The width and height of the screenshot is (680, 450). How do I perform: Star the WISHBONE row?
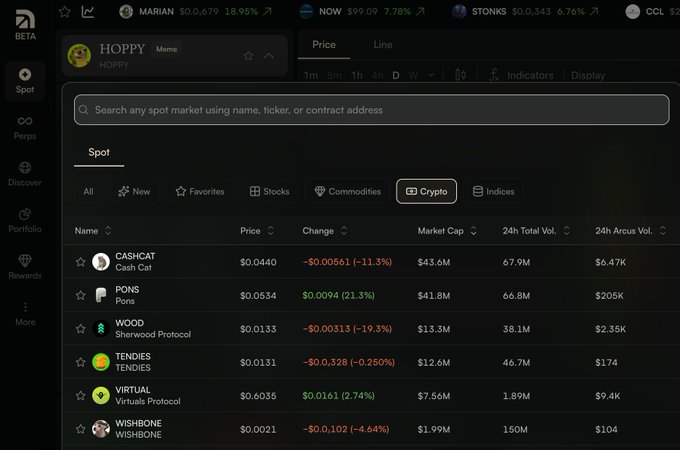click(81, 429)
